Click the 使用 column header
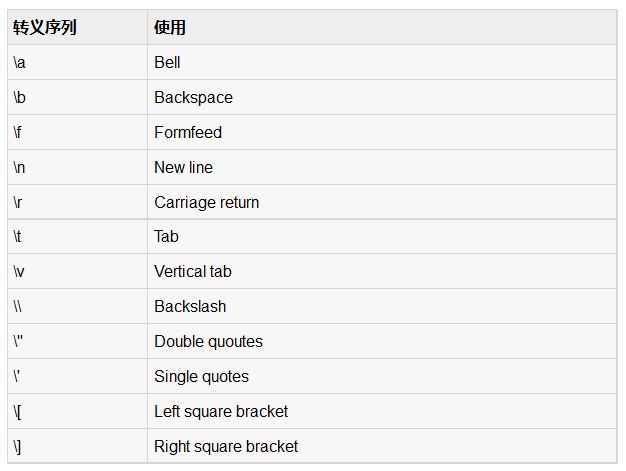 click(x=170, y=27)
